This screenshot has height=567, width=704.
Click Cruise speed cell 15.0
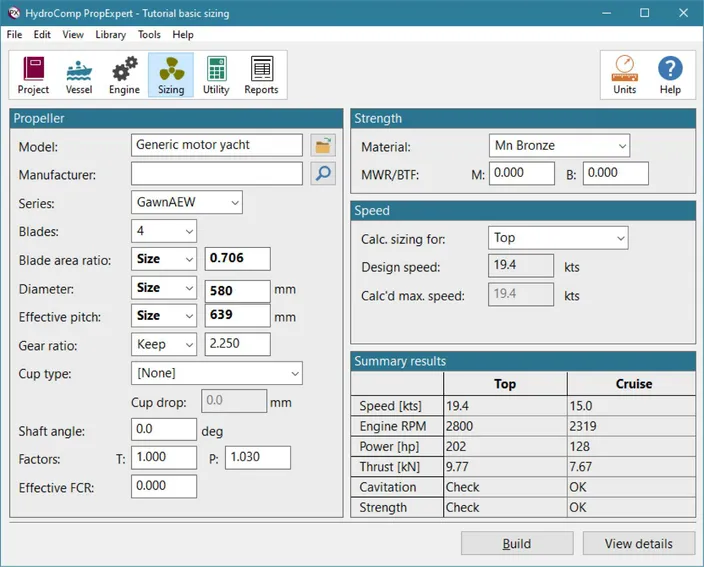pos(632,405)
